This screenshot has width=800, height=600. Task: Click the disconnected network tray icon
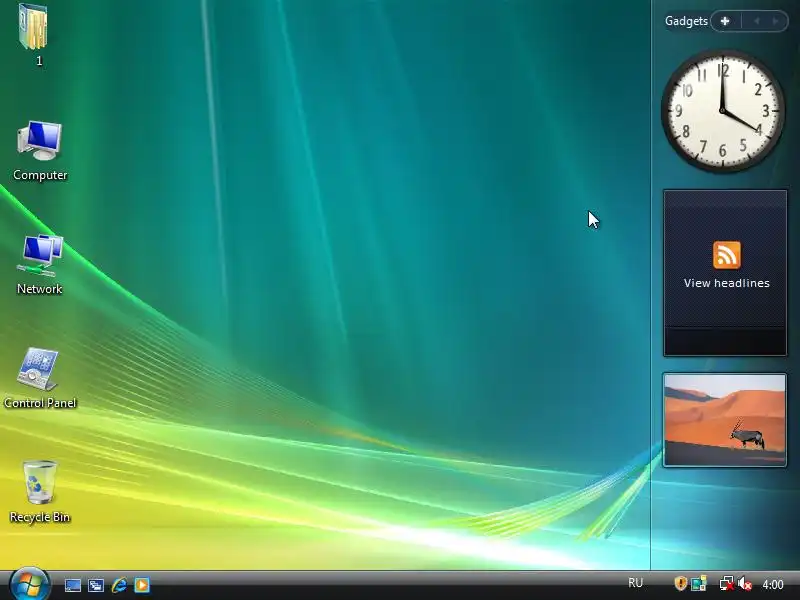(726, 583)
